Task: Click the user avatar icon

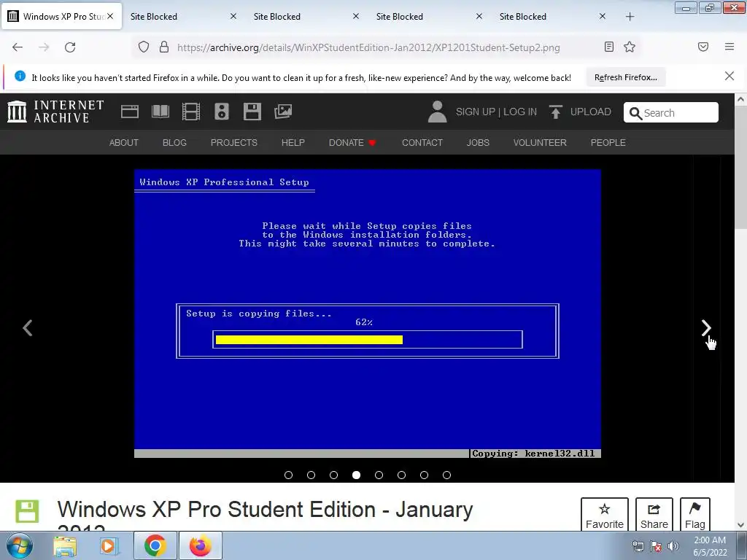Action: click(x=438, y=112)
